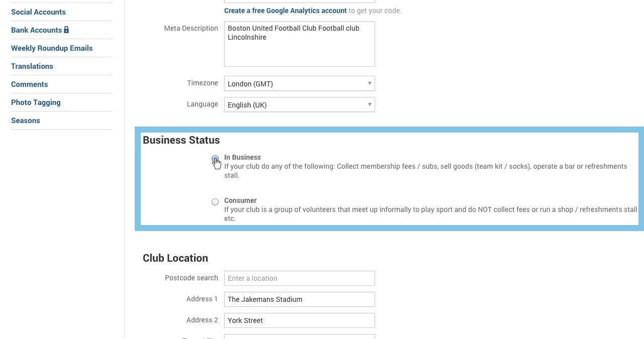Click the description beginning 'If your club do any'
Viewport: 644px width, 339px height.
pos(426,171)
